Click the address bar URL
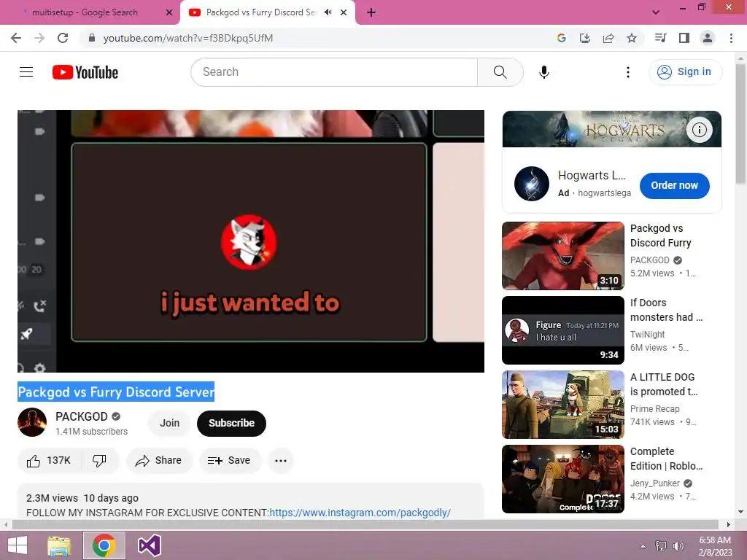This screenshot has width=747, height=560. [x=188, y=38]
